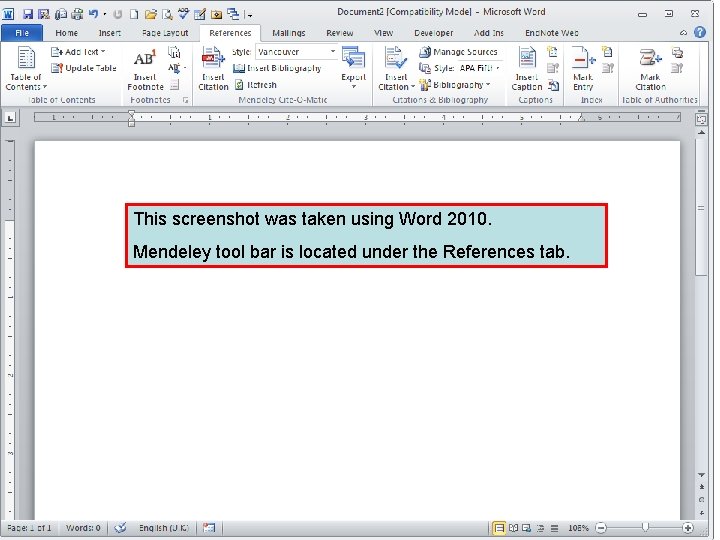Click the vertical scrollbar down arrow
The image size is (720, 540).
click(701, 474)
